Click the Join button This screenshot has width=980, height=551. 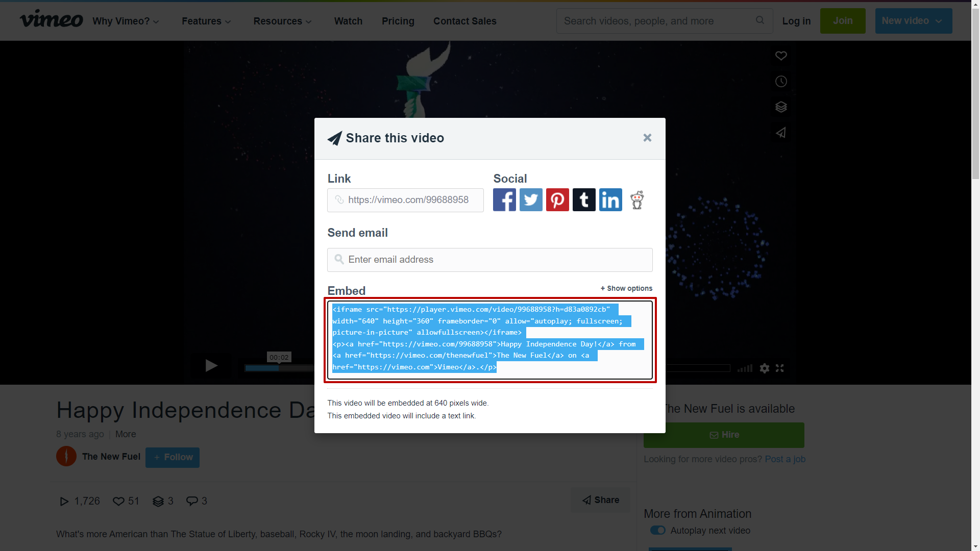coord(843,21)
